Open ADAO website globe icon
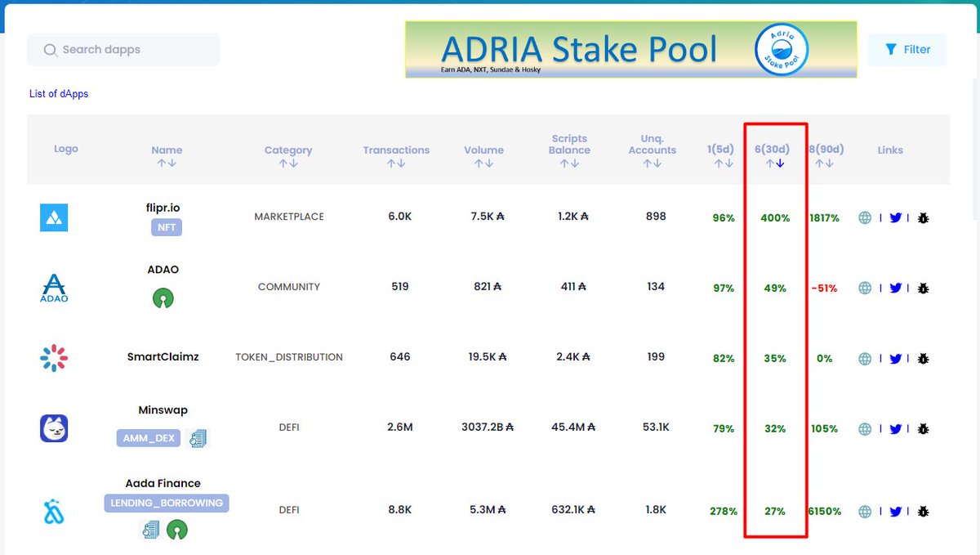Screen dimensions: 980x555 865,289
